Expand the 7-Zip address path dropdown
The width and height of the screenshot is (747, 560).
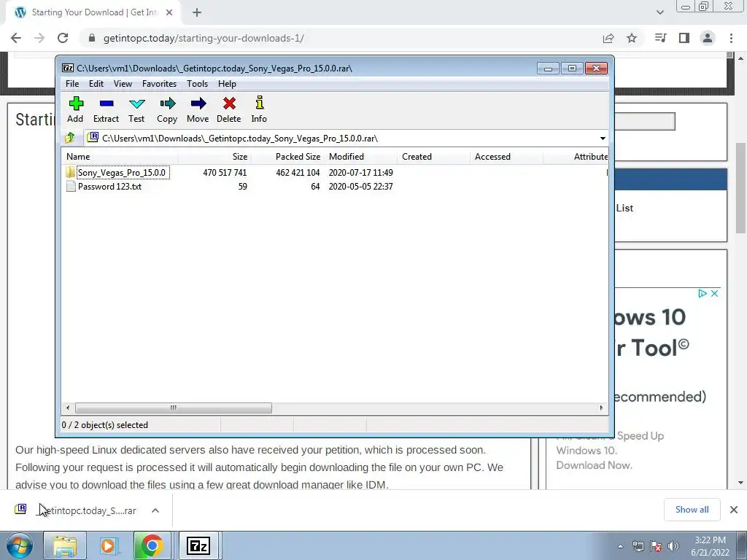pos(603,138)
